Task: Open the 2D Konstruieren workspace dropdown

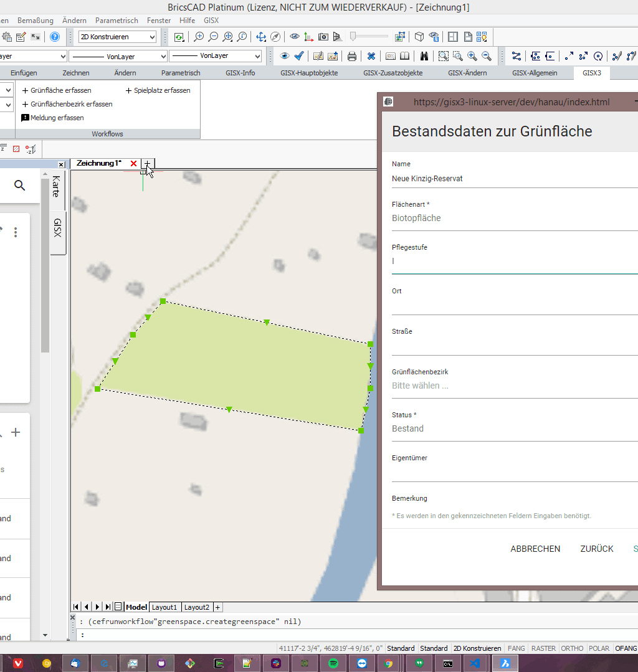Action: click(x=118, y=37)
